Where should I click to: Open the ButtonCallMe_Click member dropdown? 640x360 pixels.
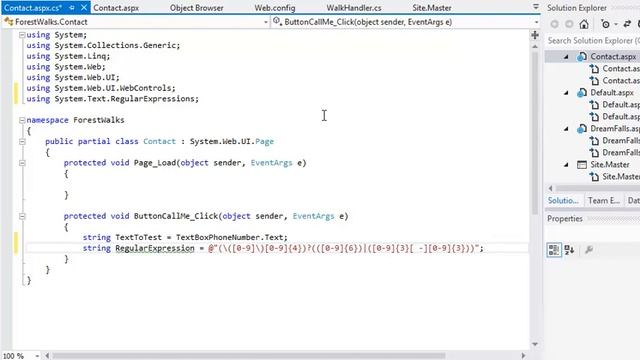tap(536, 22)
